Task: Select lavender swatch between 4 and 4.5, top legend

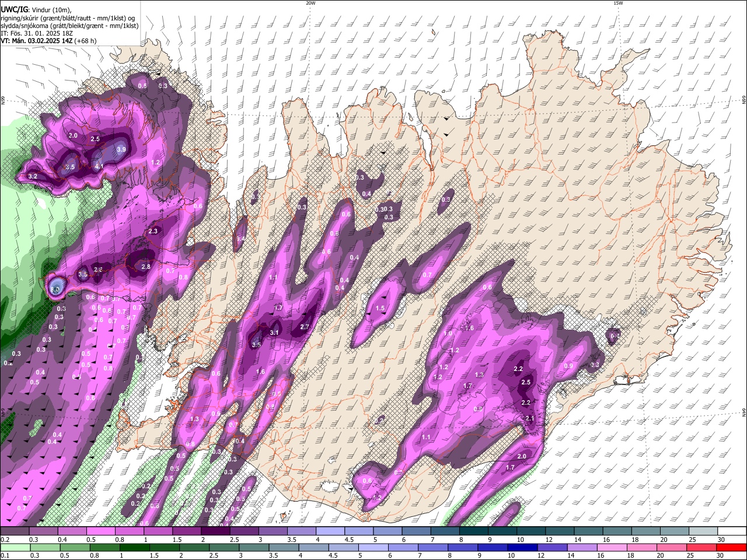Action: click(331, 531)
